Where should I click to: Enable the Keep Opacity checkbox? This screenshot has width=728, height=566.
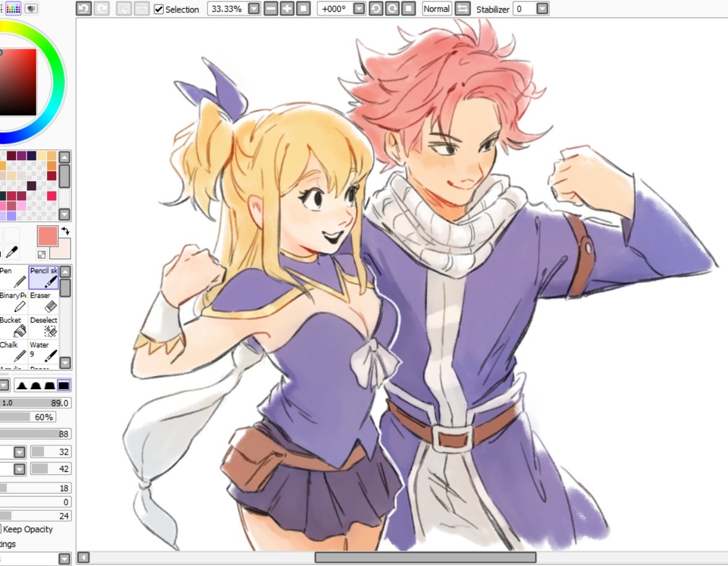1,530
